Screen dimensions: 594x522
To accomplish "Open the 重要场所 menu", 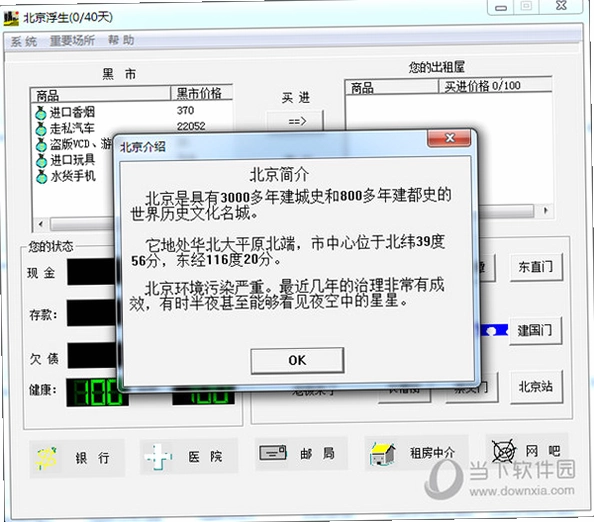I will 72,40.
